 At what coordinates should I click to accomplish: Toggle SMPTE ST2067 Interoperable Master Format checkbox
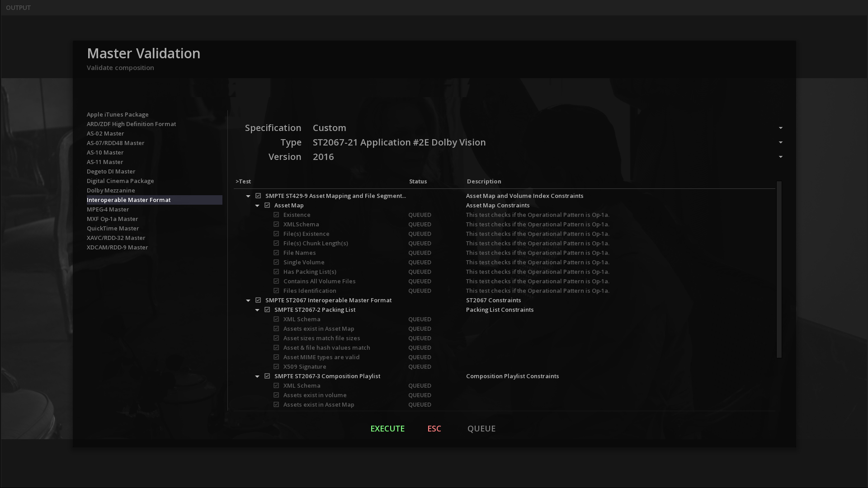258,300
